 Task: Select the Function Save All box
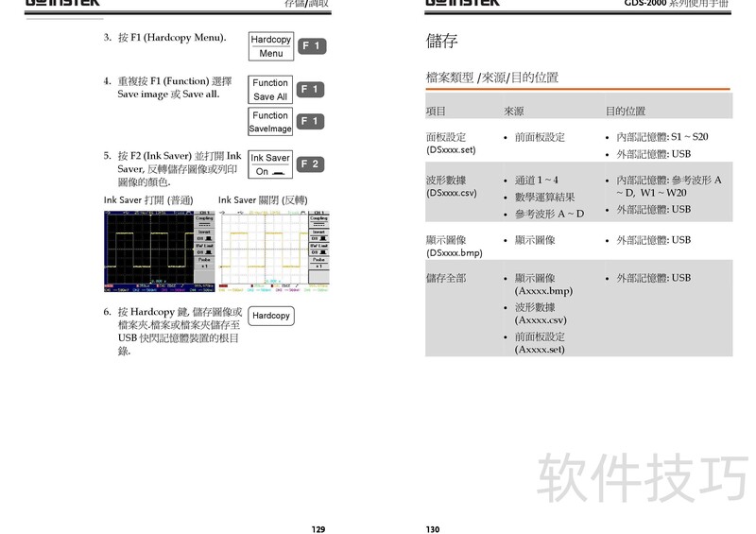point(270,90)
